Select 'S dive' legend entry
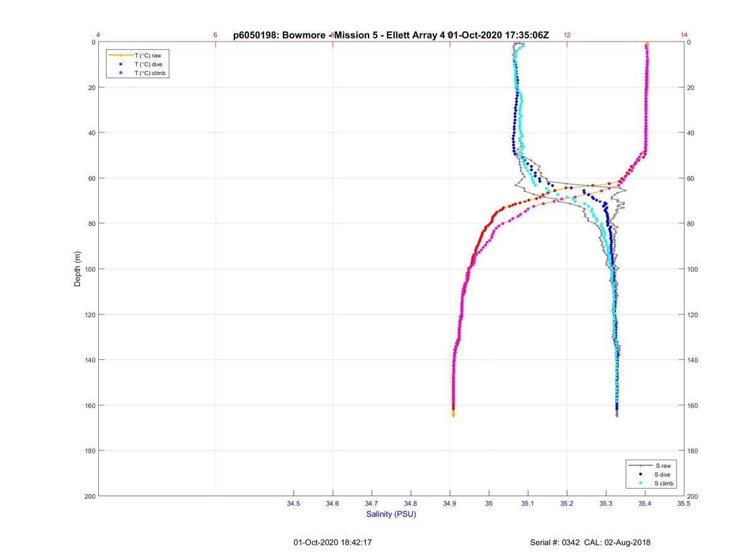The width and height of the screenshot is (756, 558). [x=663, y=474]
